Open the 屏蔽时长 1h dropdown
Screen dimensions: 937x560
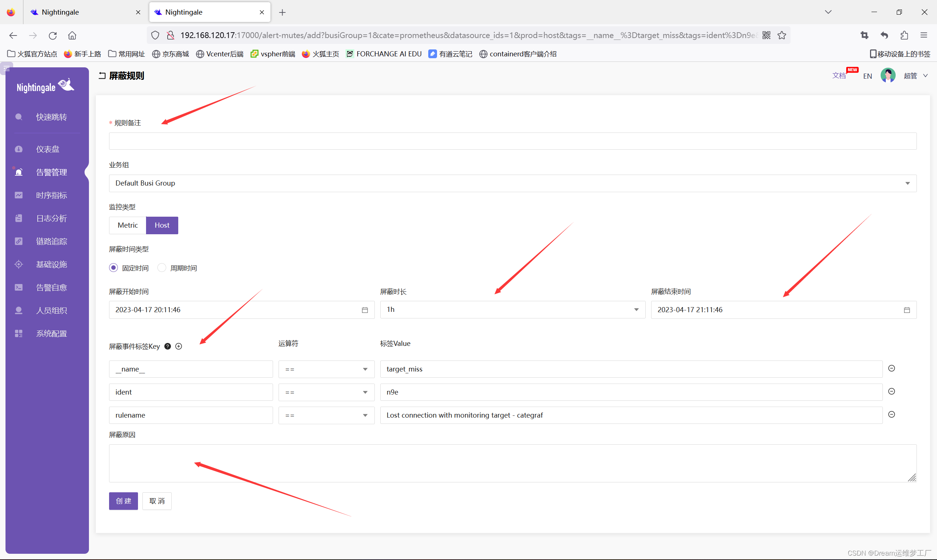(x=512, y=310)
